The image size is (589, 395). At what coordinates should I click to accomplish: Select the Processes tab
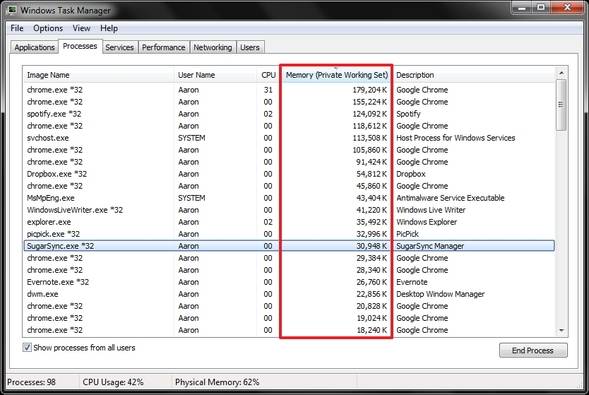(x=80, y=46)
